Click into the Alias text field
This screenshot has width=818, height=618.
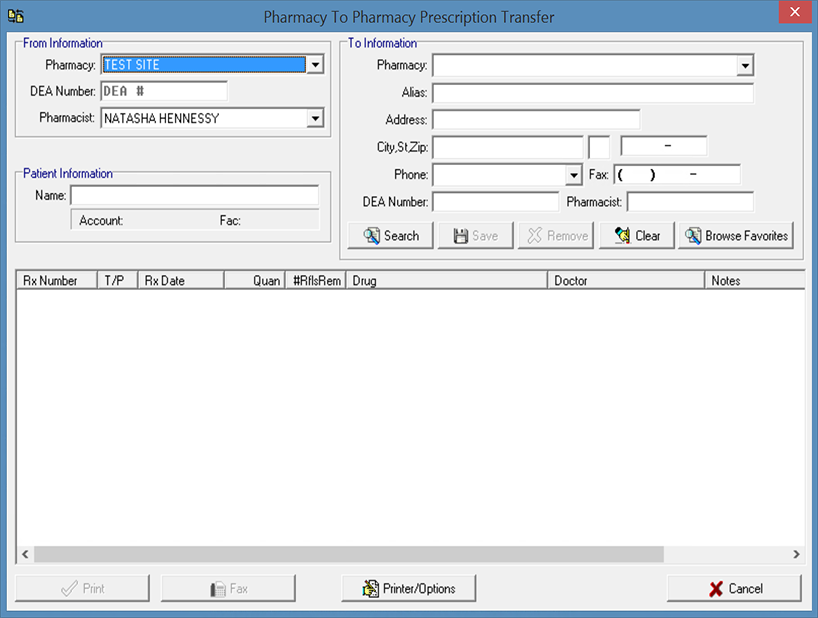pos(592,93)
